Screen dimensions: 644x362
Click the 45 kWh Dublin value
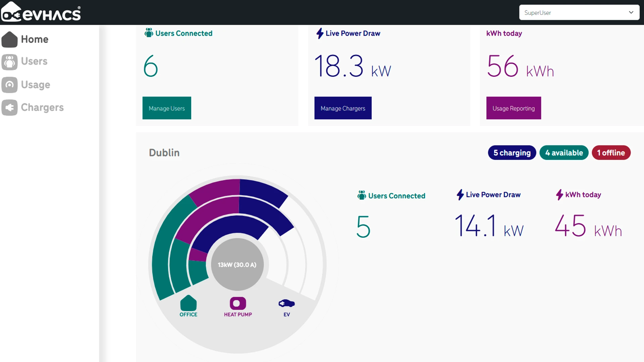589,226
